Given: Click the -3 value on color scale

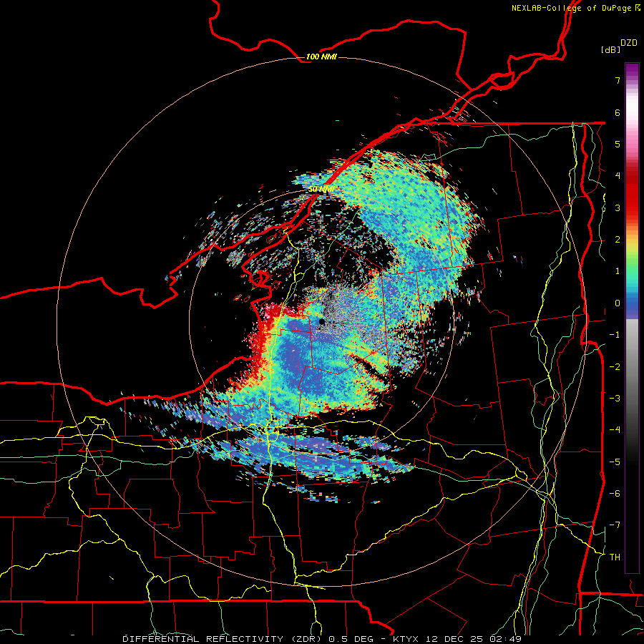Looking at the screenshot, I should [615, 399].
